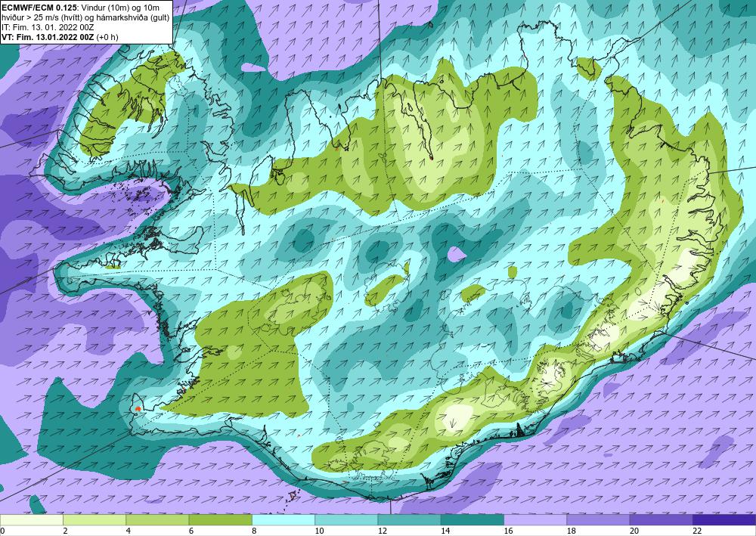Click the lavender 16–18 m/s legend swatch
756x536 pixels.
[535, 519]
